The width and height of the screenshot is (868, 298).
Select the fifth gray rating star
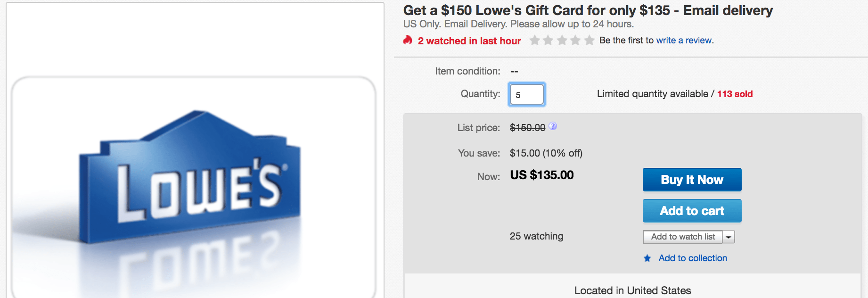coord(589,41)
